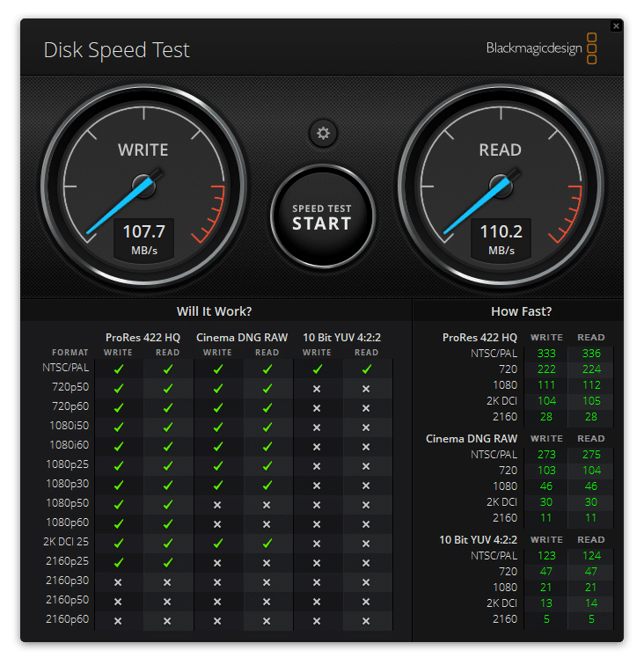Click 2K DCI 25 10 Bit YUV write cross
Image resolution: width=644 pixels, height=665 pixels.
(x=317, y=544)
